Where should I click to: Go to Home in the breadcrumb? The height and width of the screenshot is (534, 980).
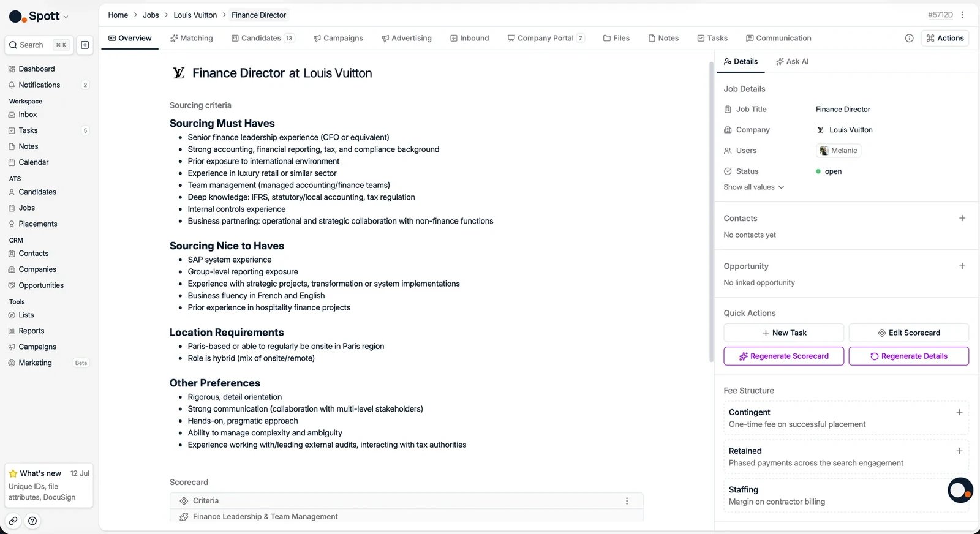118,15
